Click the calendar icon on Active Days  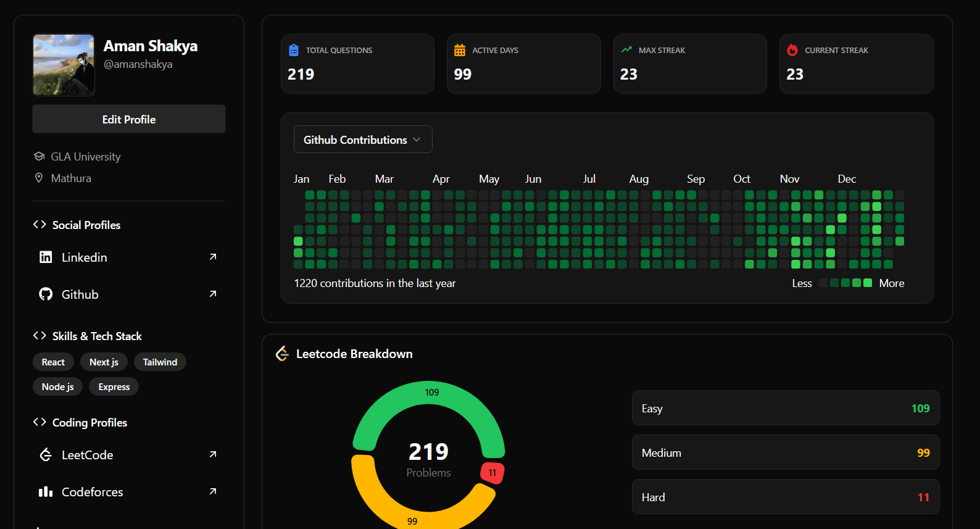point(460,50)
